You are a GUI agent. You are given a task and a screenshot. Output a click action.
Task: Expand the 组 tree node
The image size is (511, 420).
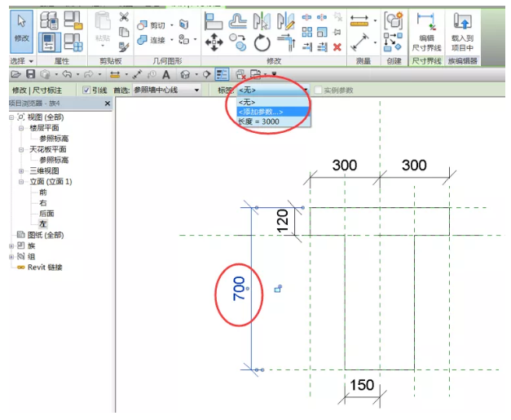11,257
